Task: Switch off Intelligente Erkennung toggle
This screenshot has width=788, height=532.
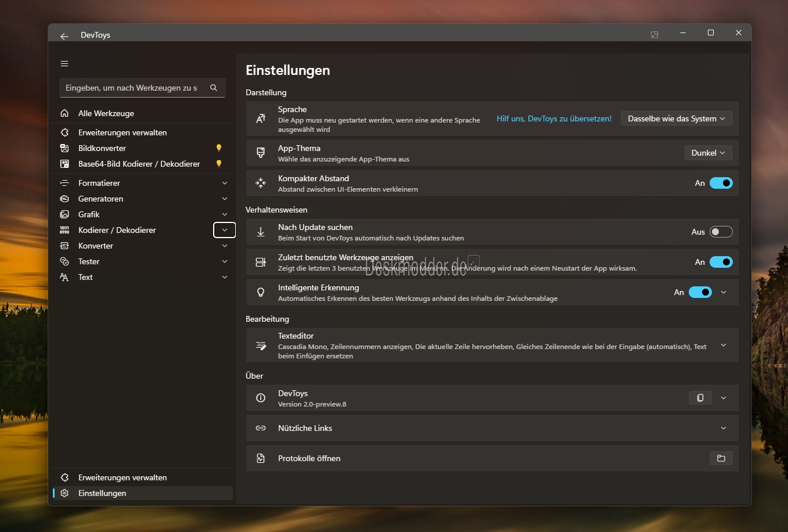Action: (x=700, y=292)
